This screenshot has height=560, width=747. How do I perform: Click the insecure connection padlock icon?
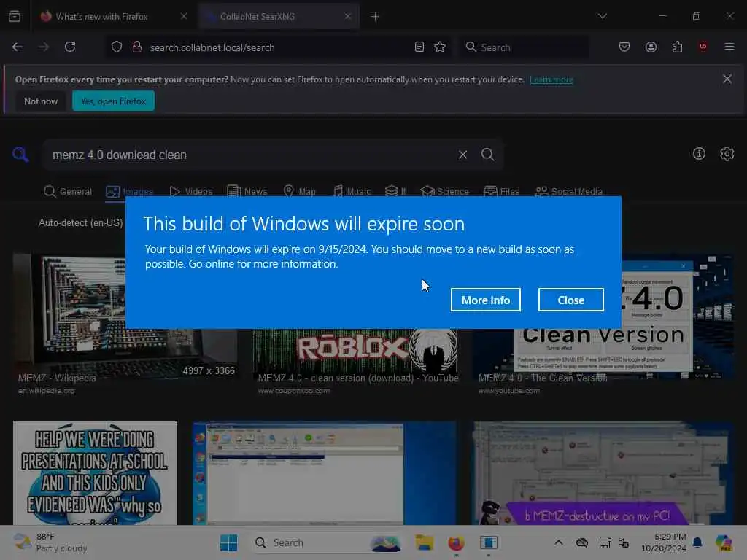tap(136, 47)
